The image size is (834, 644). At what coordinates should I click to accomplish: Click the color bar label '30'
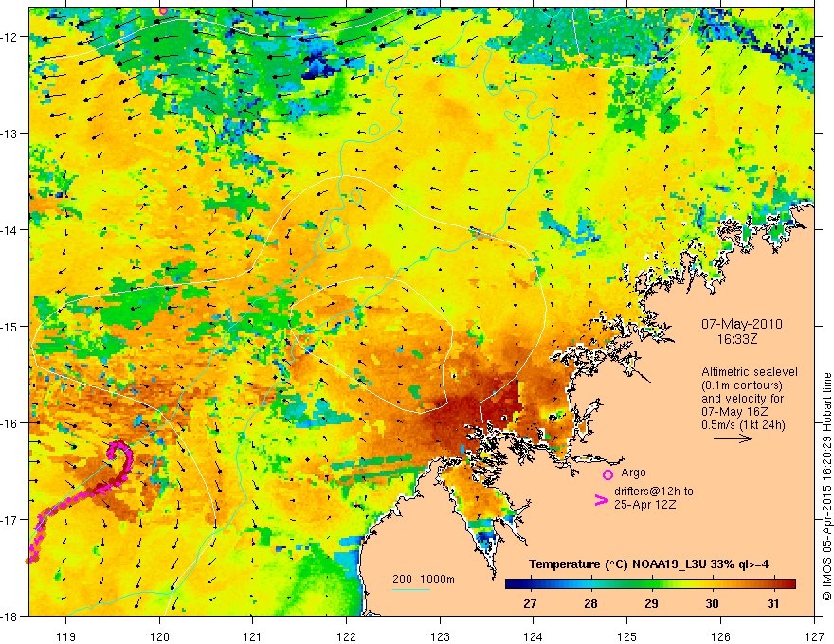click(x=712, y=603)
